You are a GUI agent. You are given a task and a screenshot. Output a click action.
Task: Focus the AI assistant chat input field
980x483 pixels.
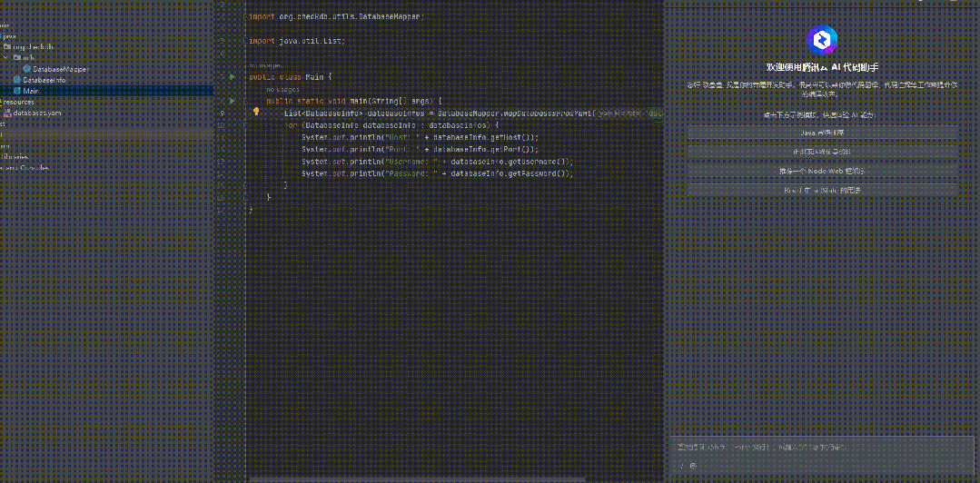[822, 448]
